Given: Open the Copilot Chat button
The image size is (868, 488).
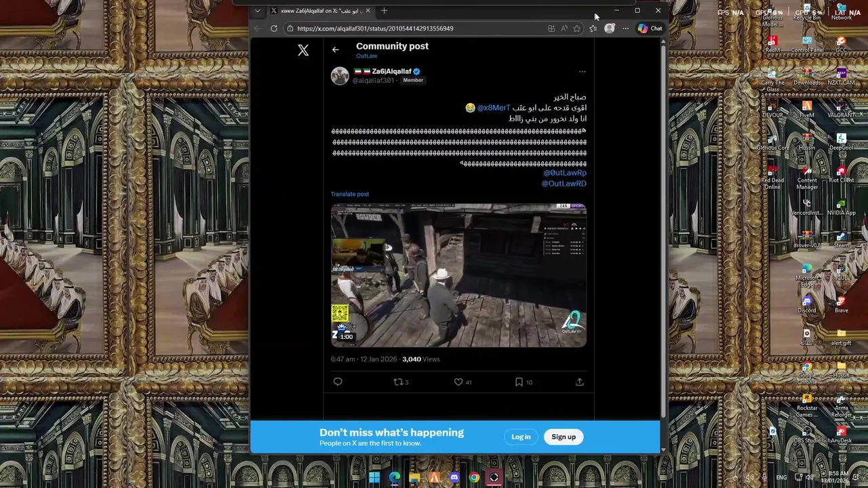Looking at the screenshot, I should click(650, 28).
